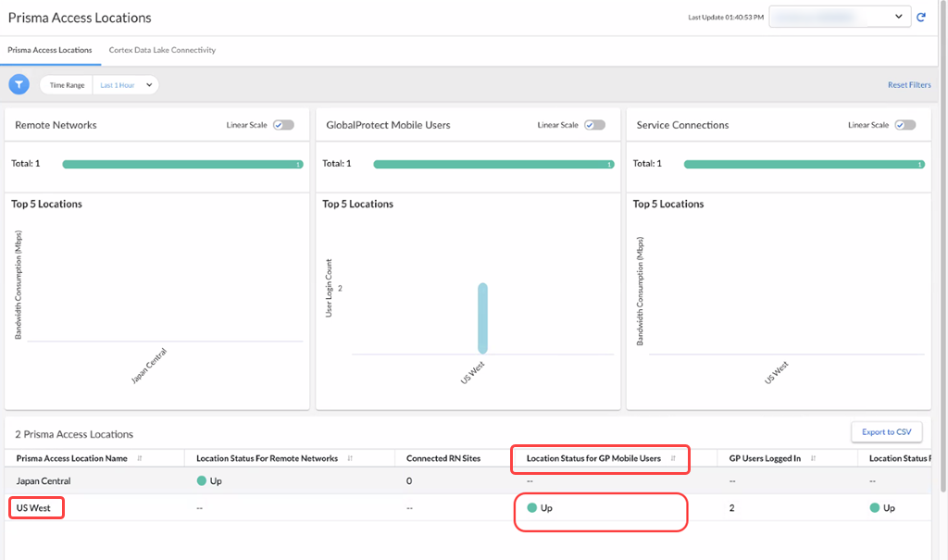Select the Prisma Access Locations tab

[50, 50]
